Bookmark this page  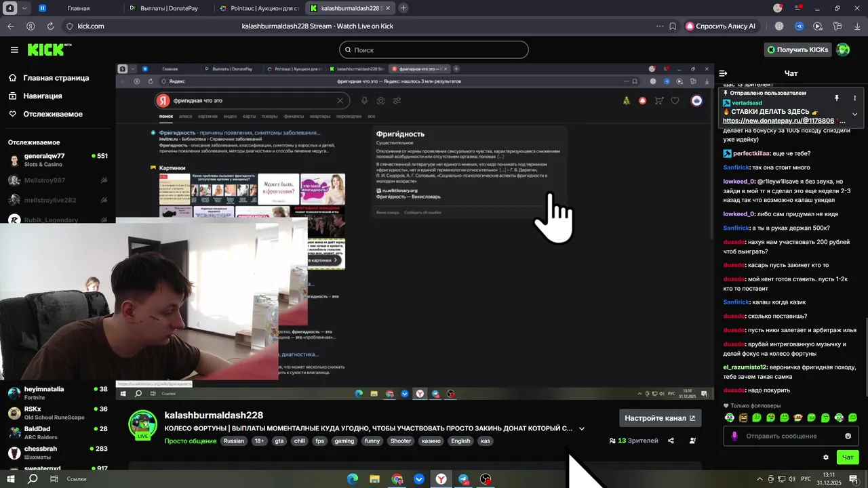[x=673, y=26]
